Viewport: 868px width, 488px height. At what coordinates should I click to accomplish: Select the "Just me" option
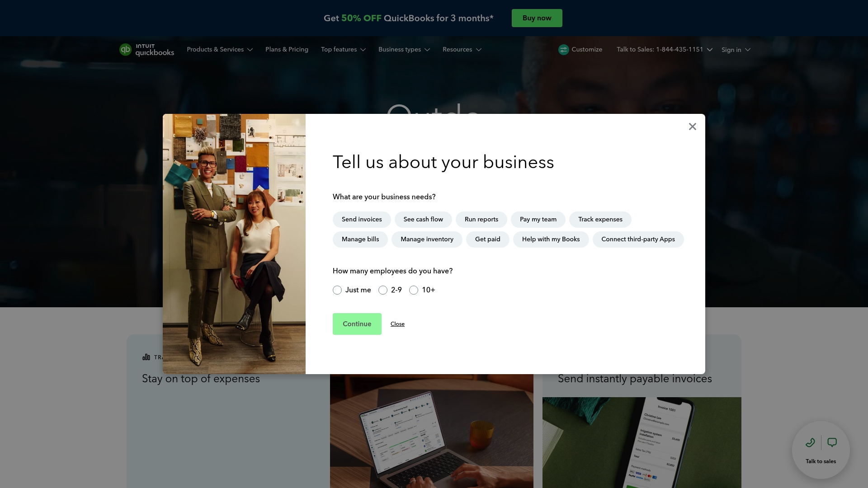coord(337,290)
